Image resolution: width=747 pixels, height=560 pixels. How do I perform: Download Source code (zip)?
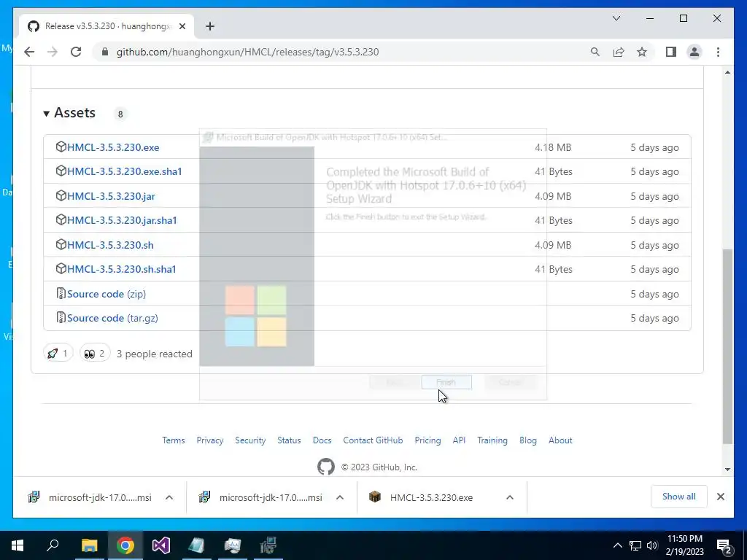point(107,294)
